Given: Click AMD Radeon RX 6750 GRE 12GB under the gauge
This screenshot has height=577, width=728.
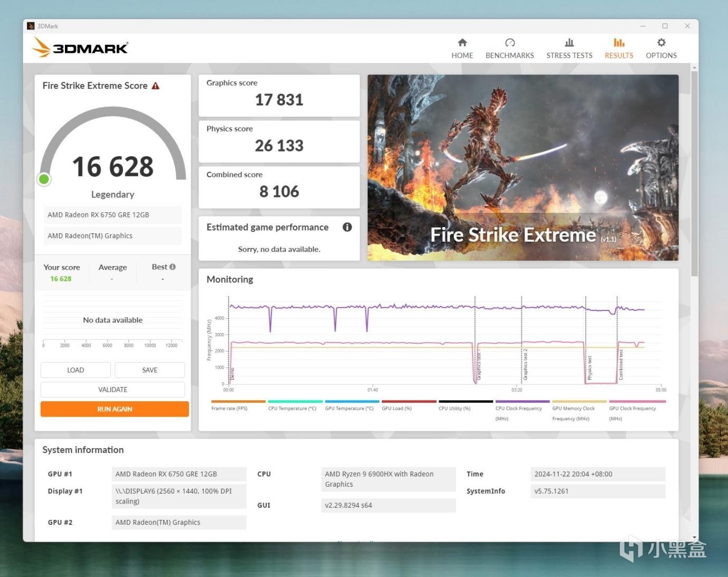Looking at the screenshot, I should coord(112,215).
